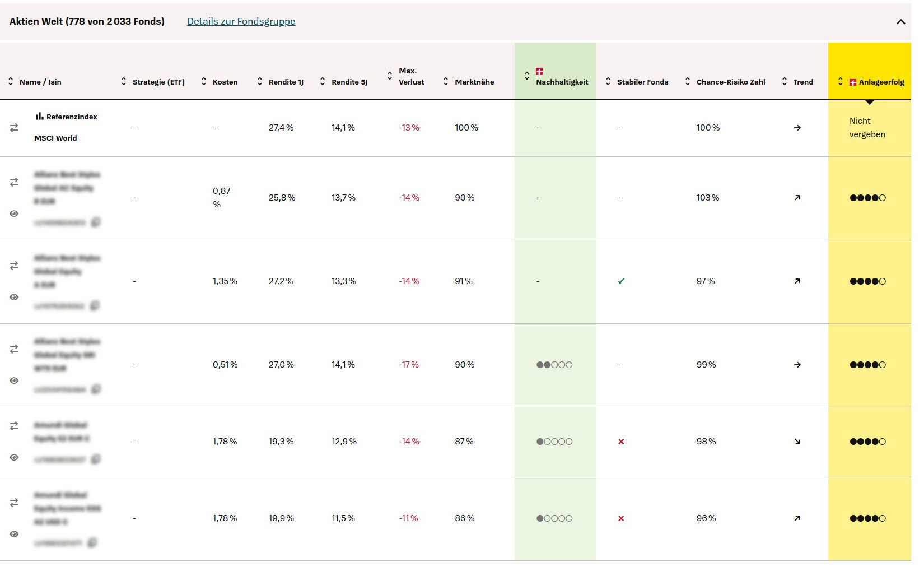This screenshot has height=571, width=924.
Task: Click the Referenzindex bar chart icon
Action: click(39, 117)
